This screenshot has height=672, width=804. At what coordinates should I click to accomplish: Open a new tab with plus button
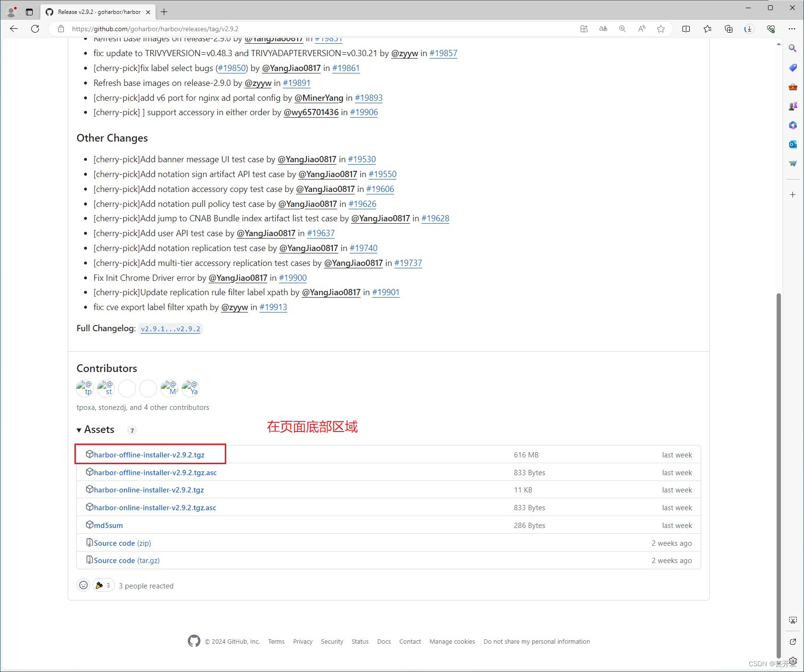coord(164,12)
